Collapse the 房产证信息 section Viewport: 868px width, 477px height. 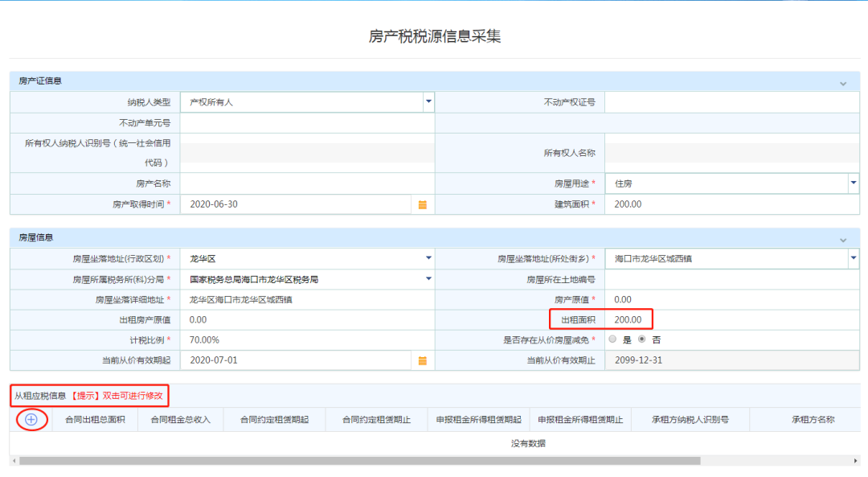coord(843,84)
